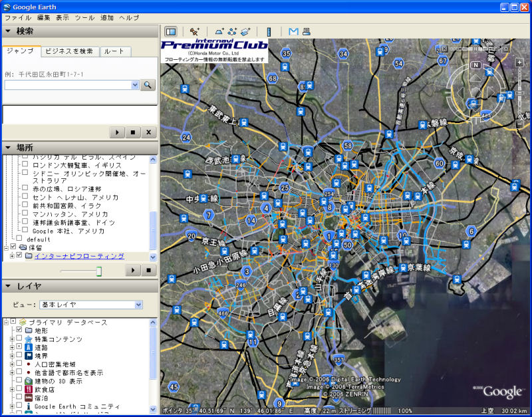The image size is (532, 417).
Task: Collapse the 検索 search panel
Action: click(8, 31)
